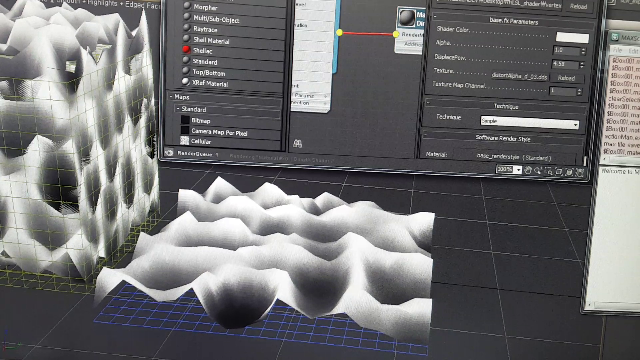Select the Raytrace material entry
Viewport: 640px width, 360px height.
point(205,29)
